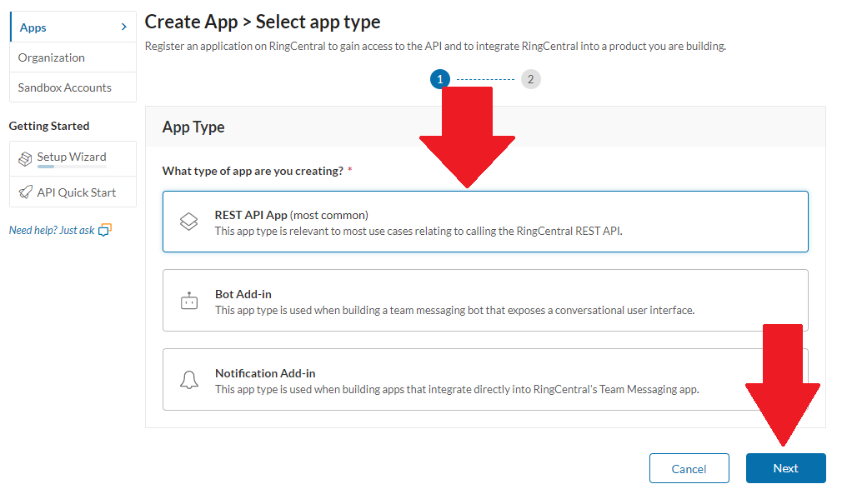Proceed with the Next button
The image size is (847, 504).
click(785, 468)
